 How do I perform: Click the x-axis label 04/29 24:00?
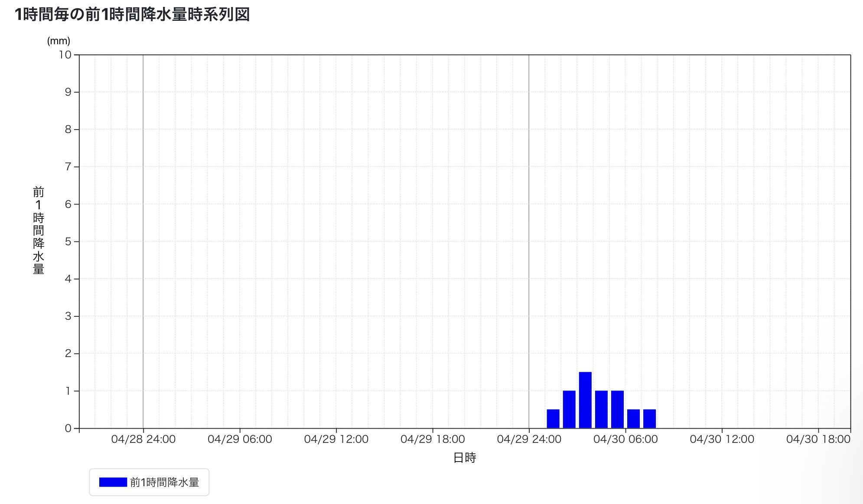[x=529, y=439]
